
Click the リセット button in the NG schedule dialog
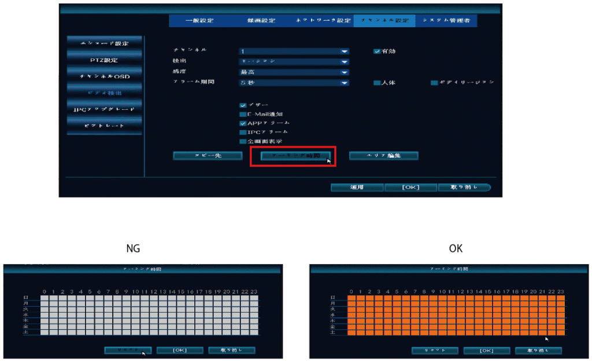(x=128, y=350)
